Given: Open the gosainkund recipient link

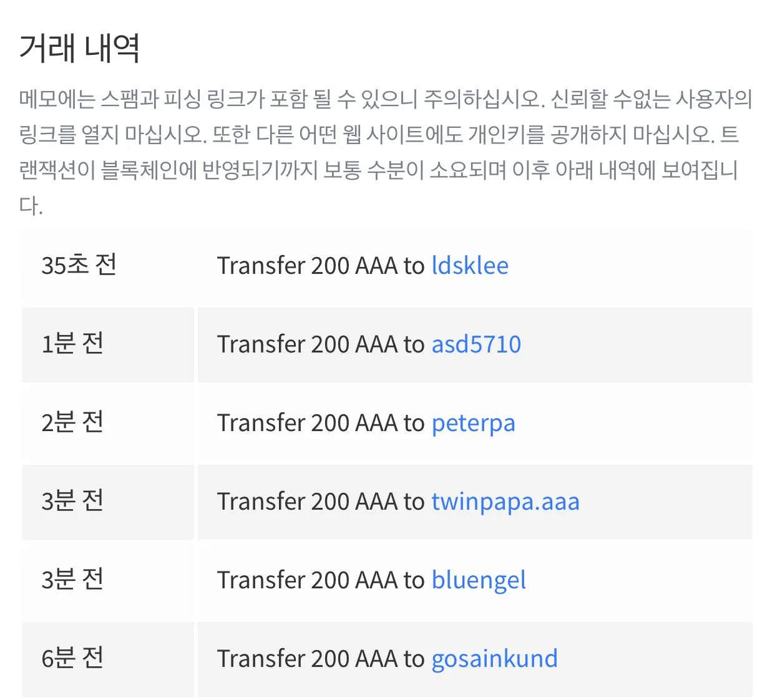Looking at the screenshot, I should click(x=495, y=659).
